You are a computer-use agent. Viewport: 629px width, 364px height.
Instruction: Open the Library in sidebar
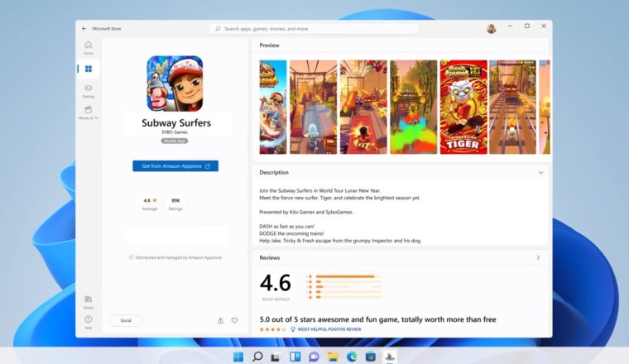(x=89, y=302)
